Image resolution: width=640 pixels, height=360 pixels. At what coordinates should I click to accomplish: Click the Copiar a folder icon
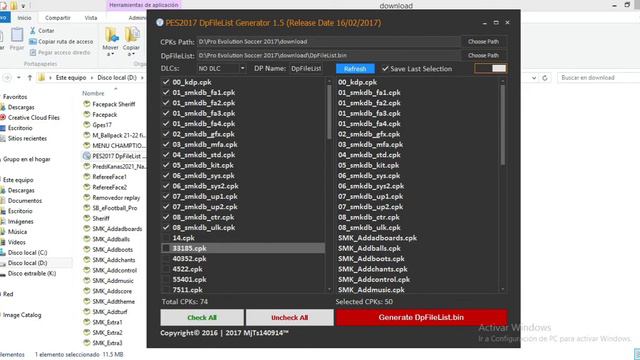(x=131, y=35)
